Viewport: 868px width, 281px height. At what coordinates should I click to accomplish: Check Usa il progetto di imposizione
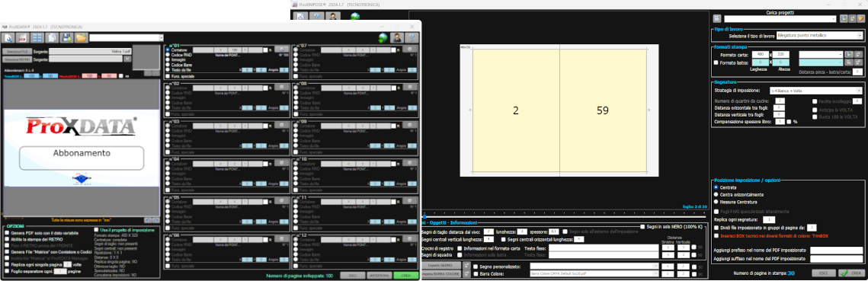pos(96,229)
